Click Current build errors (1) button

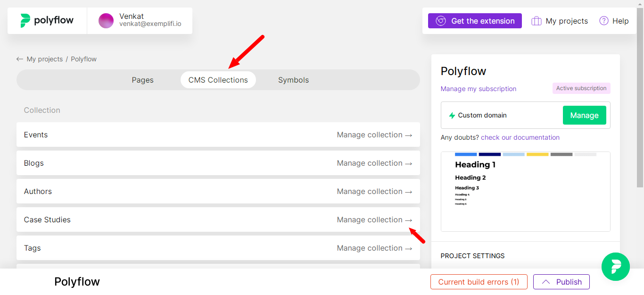(x=479, y=282)
